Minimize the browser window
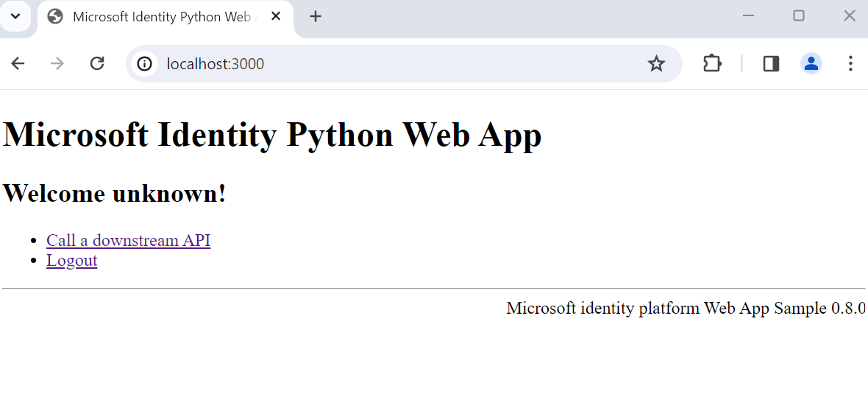The height and width of the screenshot is (394, 868). tap(749, 16)
